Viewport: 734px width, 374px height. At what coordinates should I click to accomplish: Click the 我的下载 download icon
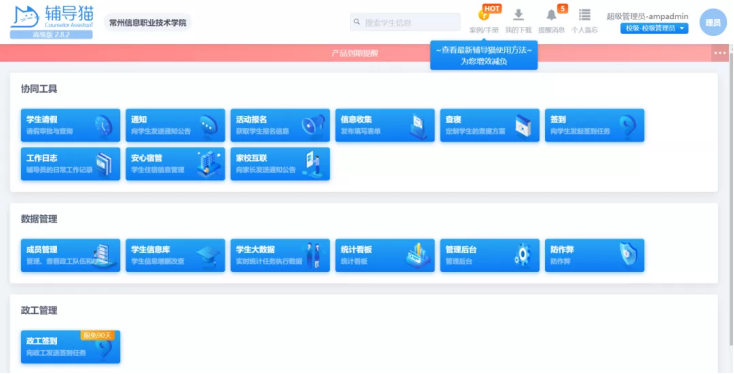518,21
